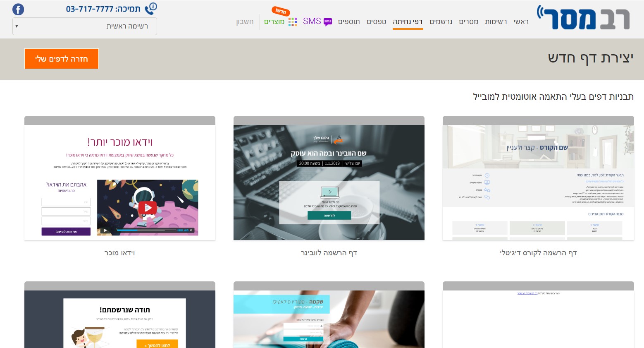The width and height of the screenshot is (644, 348).
Task: Open the Facebook page icon
Action: 18,9
